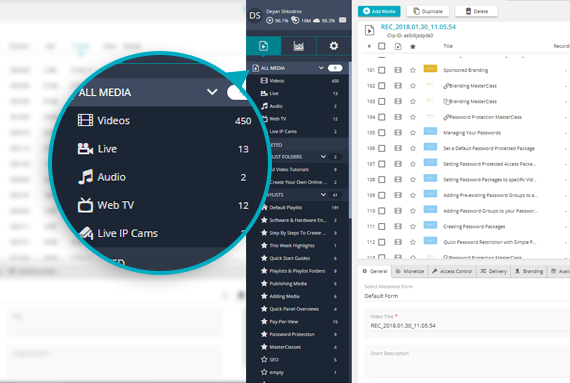Screen dimensions: 570x383
Task: Favorite the Sponsored Branding row star
Action: click(413, 70)
